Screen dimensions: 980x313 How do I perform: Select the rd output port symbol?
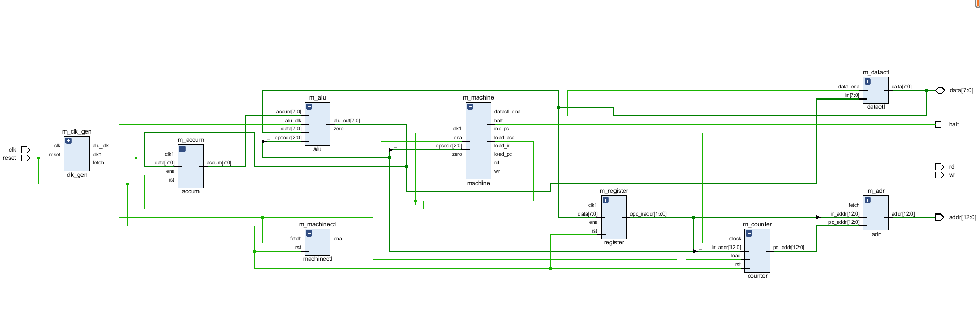coord(939,167)
